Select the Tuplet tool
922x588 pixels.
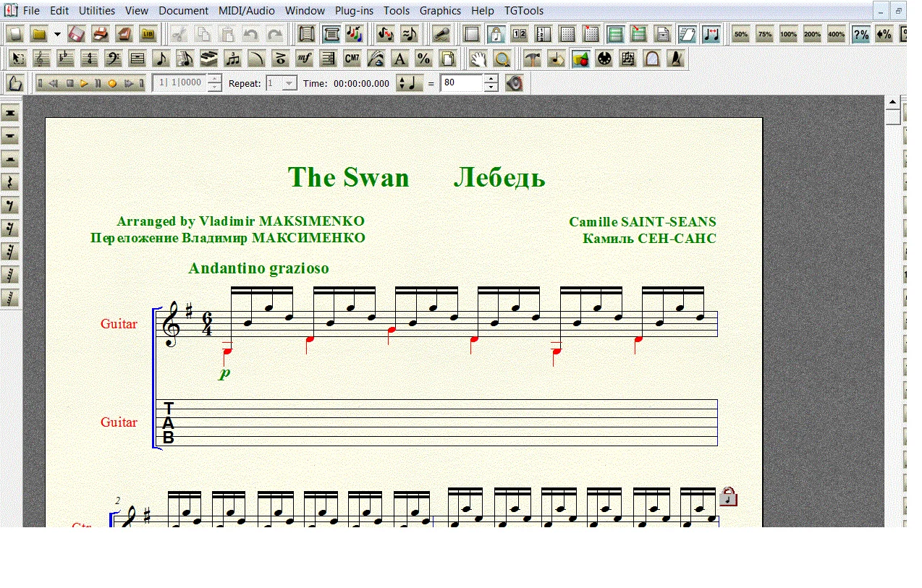(x=232, y=59)
